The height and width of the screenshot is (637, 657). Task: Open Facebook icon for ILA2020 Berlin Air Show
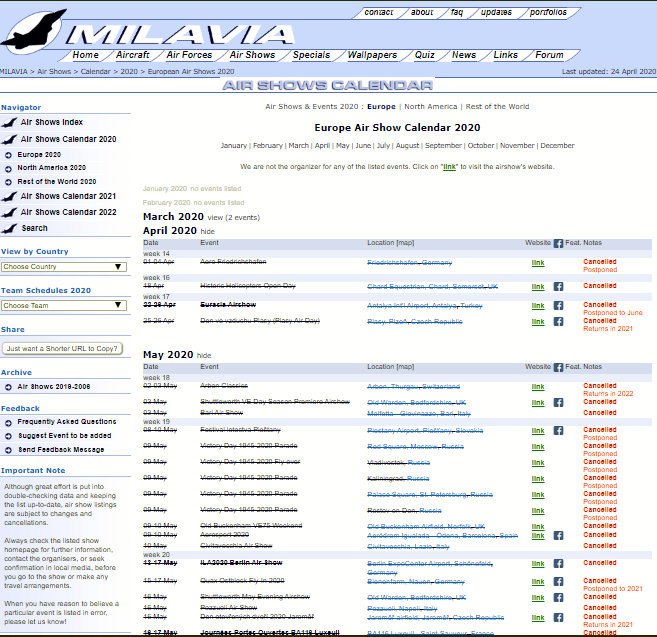coord(558,564)
